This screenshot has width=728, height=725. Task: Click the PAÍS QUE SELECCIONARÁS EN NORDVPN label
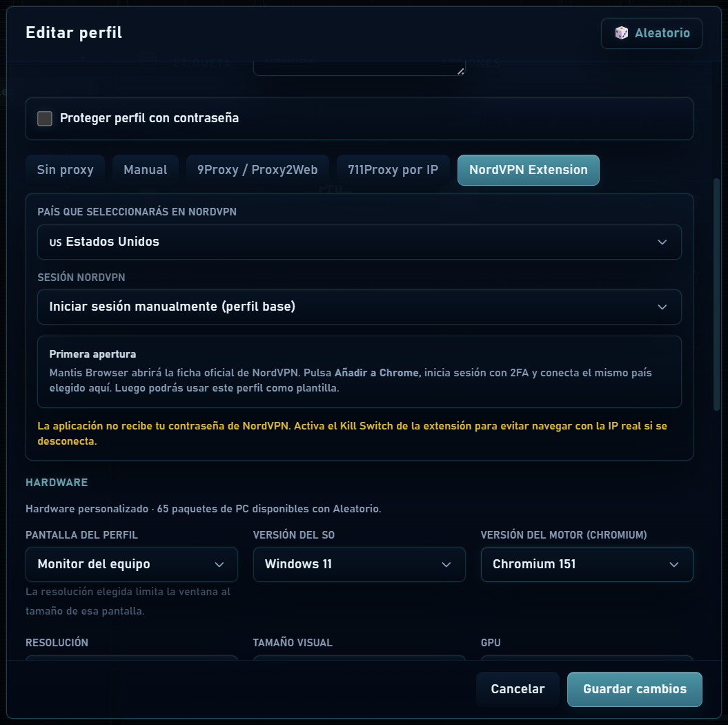(137, 212)
